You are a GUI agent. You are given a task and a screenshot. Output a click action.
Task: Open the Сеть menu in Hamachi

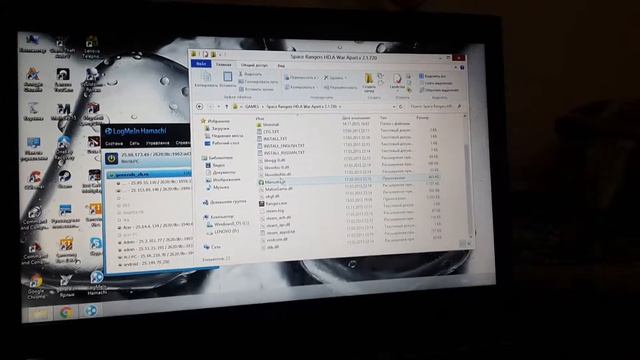point(134,144)
